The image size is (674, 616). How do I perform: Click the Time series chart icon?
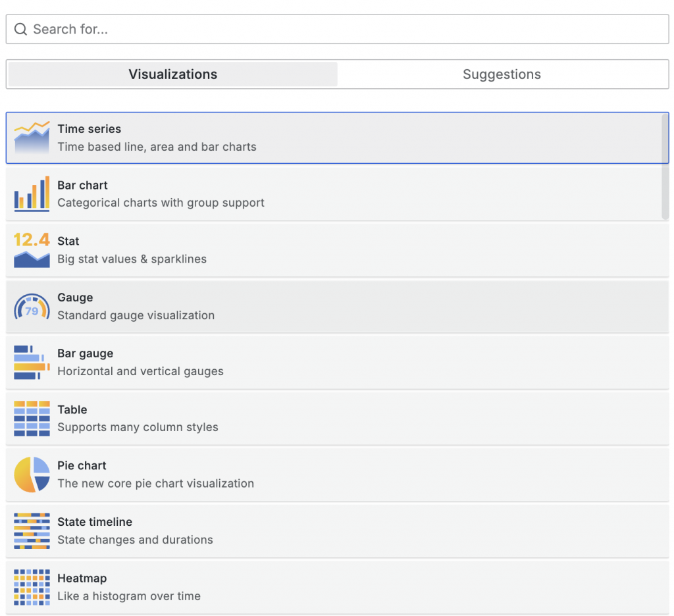point(32,138)
